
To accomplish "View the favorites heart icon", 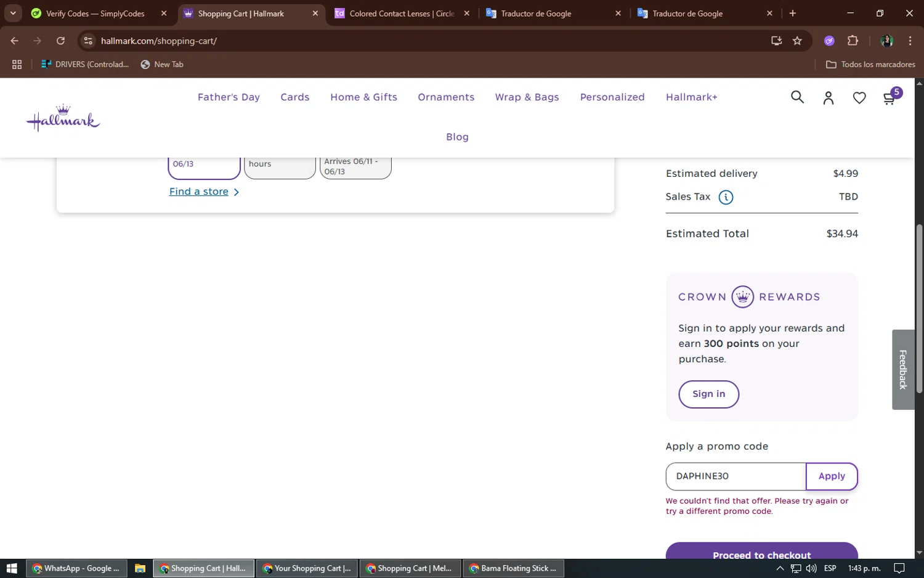I will point(859,98).
